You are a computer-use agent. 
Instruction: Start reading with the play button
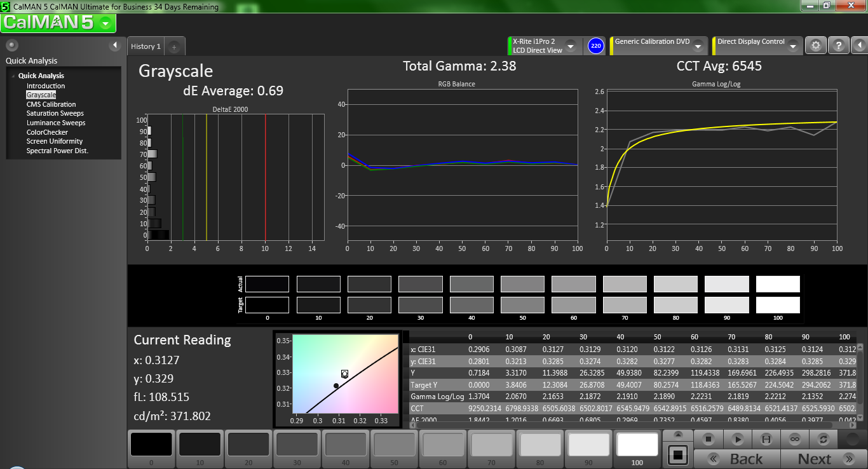(737, 439)
